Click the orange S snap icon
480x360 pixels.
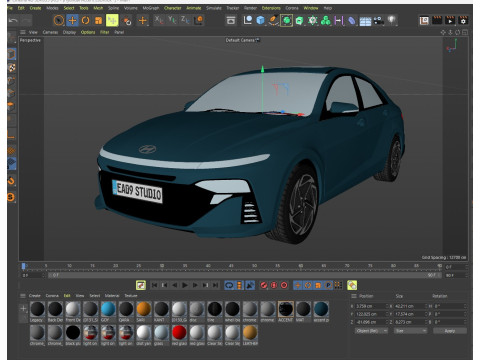11,197
